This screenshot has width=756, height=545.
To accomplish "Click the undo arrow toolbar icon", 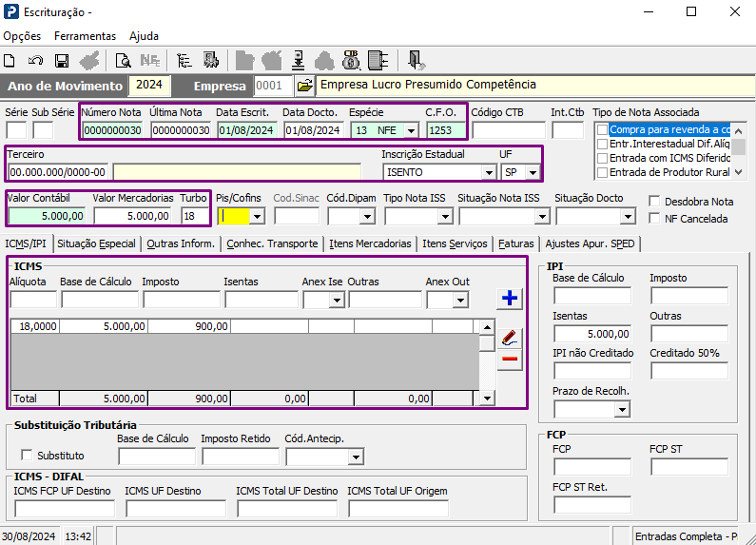I will [35, 61].
